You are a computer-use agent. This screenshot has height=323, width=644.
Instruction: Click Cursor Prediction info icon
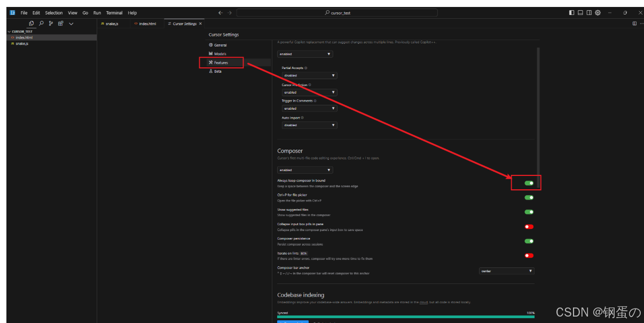coord(310,84)
